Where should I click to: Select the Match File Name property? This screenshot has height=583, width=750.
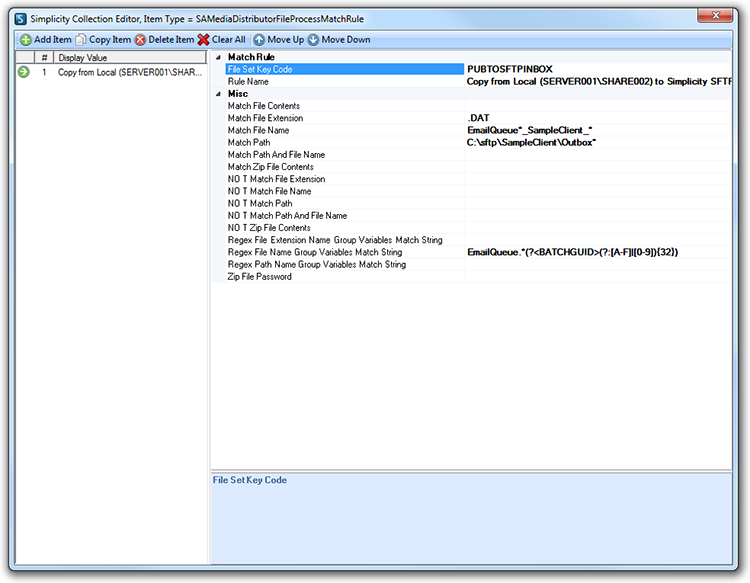pyautogui.click(x=344, y=131)
